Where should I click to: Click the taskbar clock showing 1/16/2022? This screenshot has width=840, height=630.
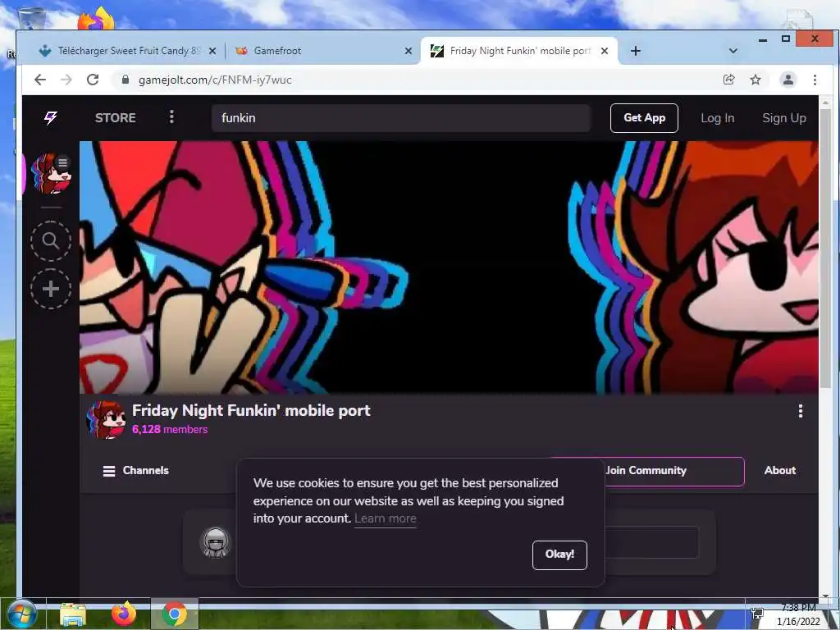click(798, 615)
